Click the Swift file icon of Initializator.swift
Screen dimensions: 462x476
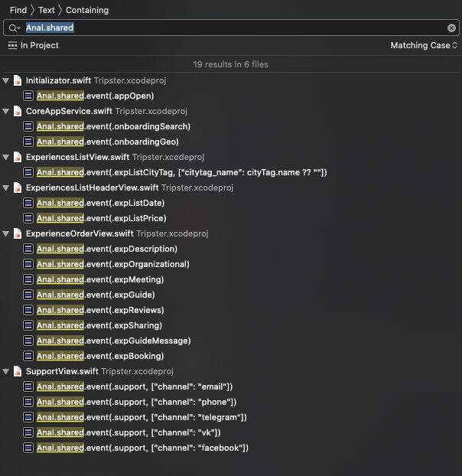(x=18, y=80)
